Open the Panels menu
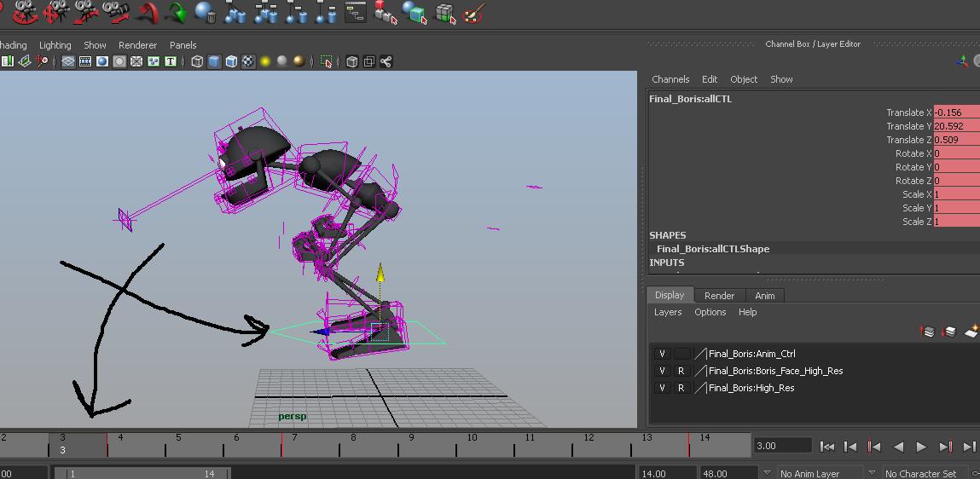 pos(183,45)
